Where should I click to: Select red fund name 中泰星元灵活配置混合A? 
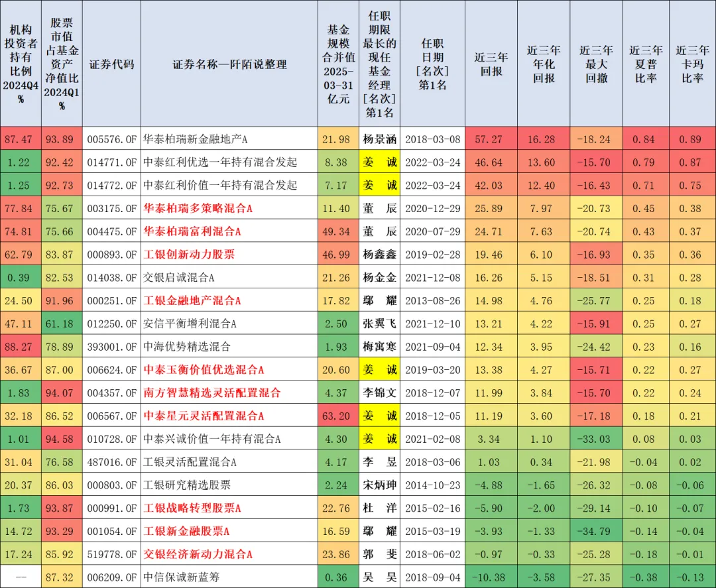(204, 416)
